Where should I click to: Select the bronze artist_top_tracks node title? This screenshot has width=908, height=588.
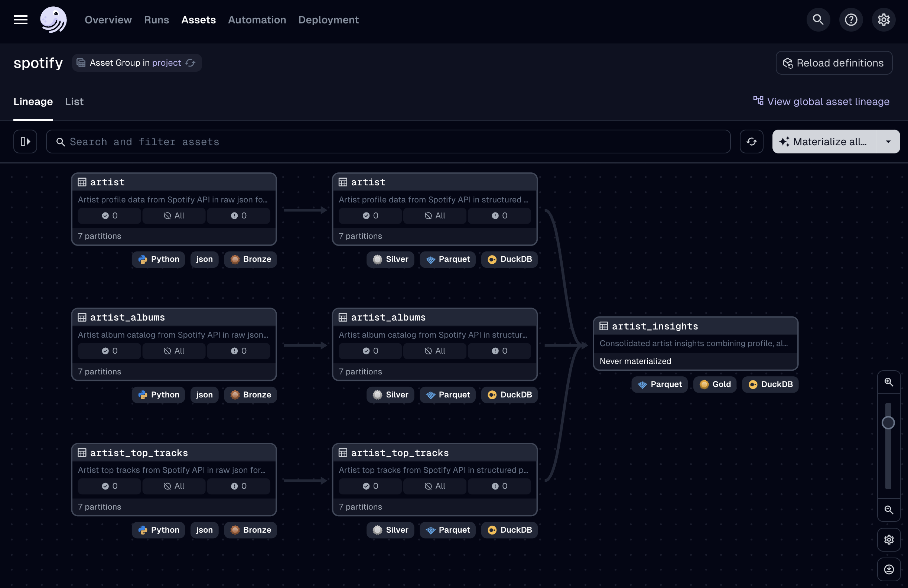139,453
